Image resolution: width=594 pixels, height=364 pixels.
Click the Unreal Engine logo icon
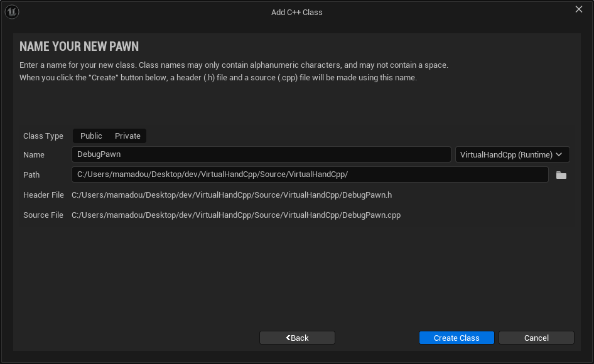pos(12,12)
